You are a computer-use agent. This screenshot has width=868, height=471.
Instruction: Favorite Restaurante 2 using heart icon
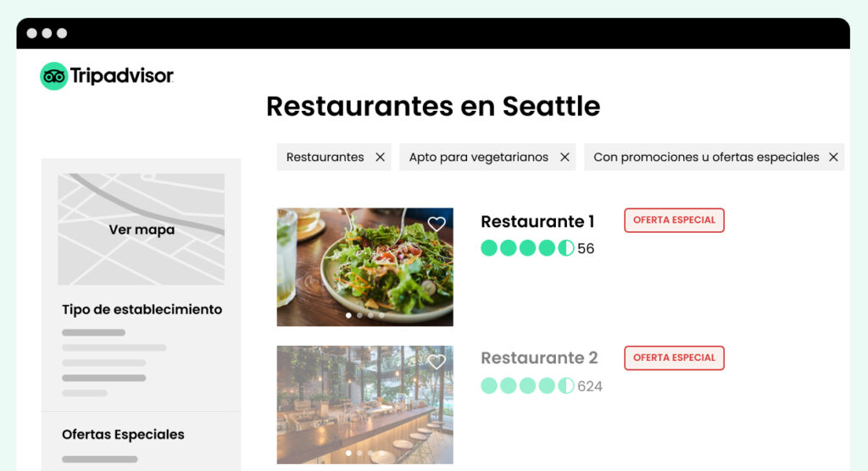tap(437, 362)
